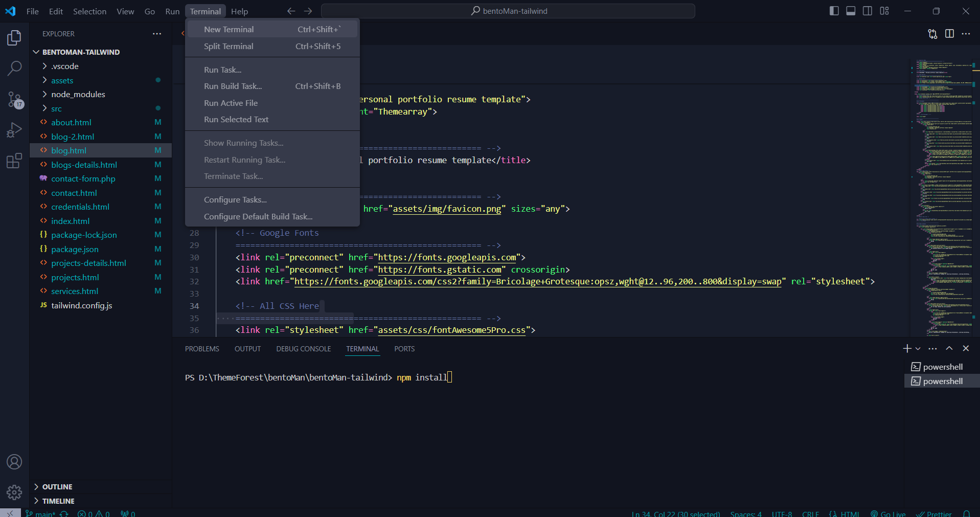Split the editor right
This screenshot has width=980, height=517.
[x=949, y=34]
